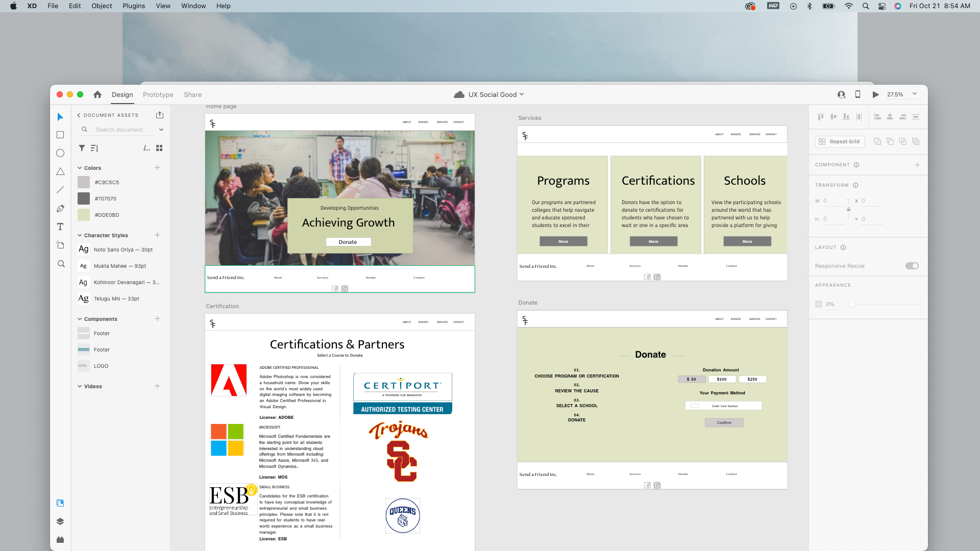Open the zoom level dropdown
Screen dimensions: 980x551
pyautogui.click(x=915, y=94)
